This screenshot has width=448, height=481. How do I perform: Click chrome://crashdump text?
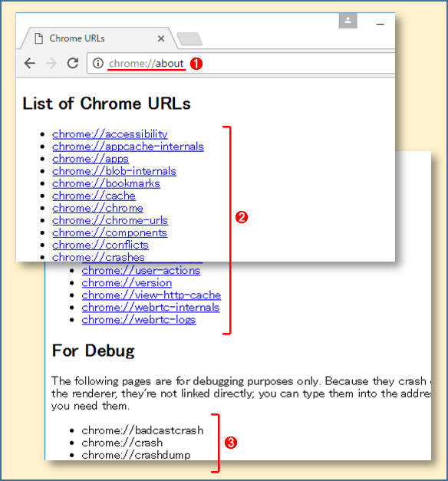pos(136,455)
